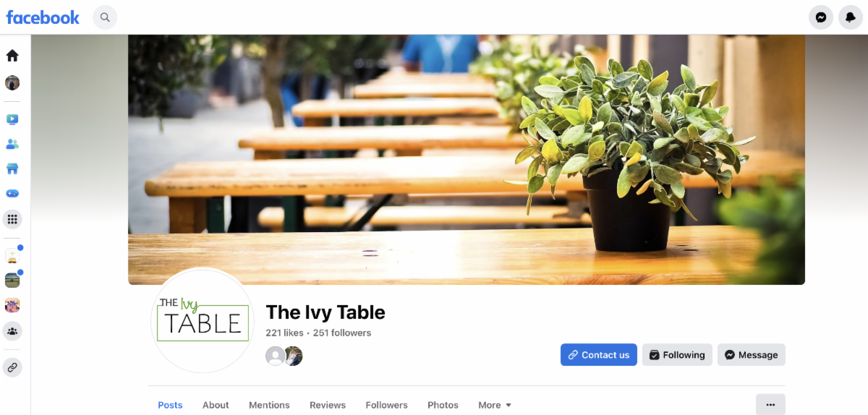Click the link icon in sidebar
868x415 pixels.
click(12, 367)
